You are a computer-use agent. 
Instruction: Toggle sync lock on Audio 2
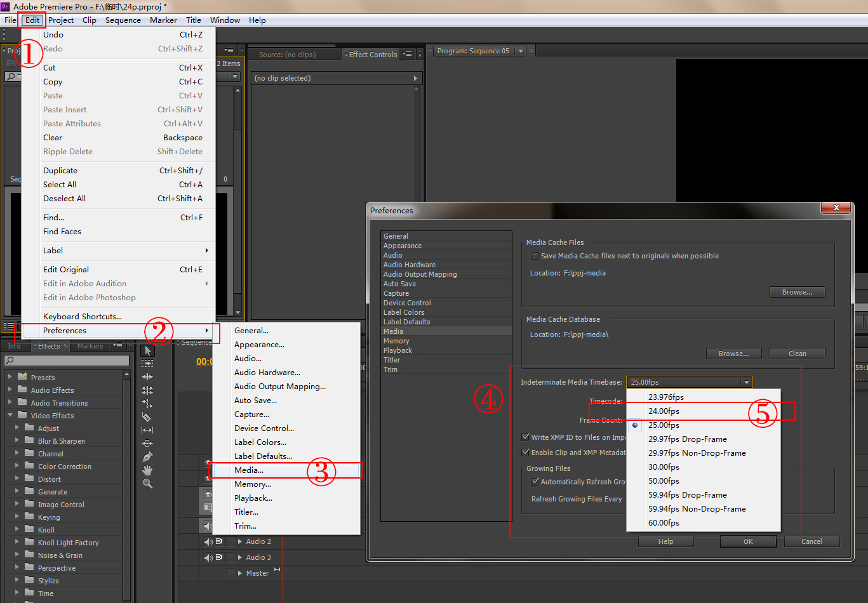(219, 541)
